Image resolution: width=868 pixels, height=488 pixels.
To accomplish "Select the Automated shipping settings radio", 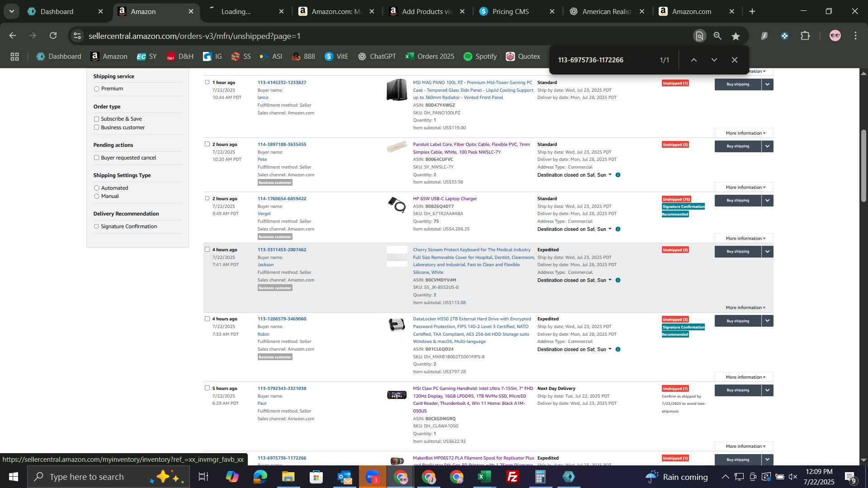I will click(96, 188).
